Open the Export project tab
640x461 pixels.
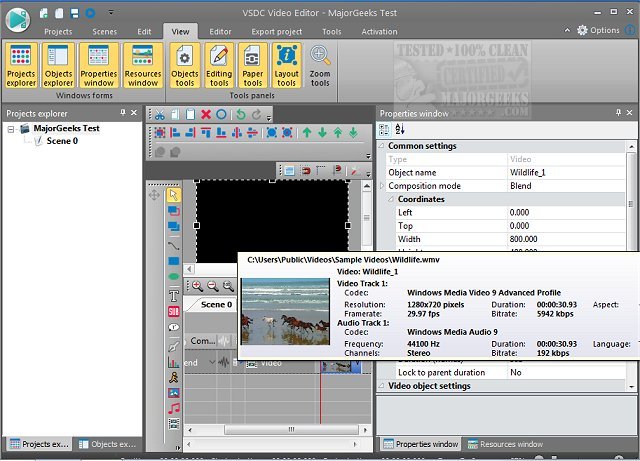(x=276, y=31)
